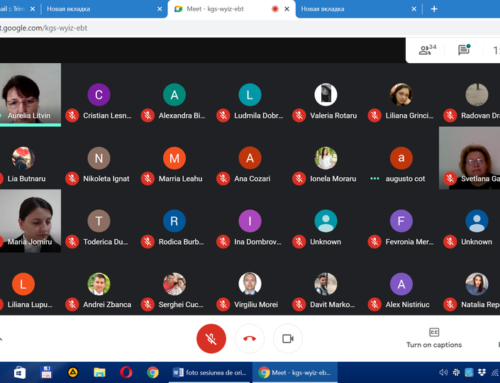Click the muted mic icon beside Cristian Lesn...

tap(72, 116)
